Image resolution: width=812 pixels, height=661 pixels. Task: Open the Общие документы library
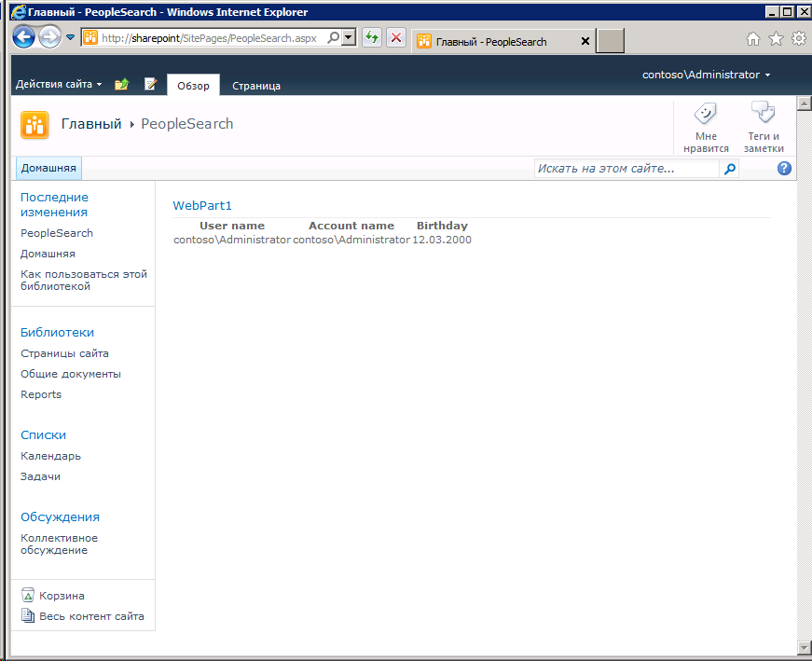pos(71,374)
